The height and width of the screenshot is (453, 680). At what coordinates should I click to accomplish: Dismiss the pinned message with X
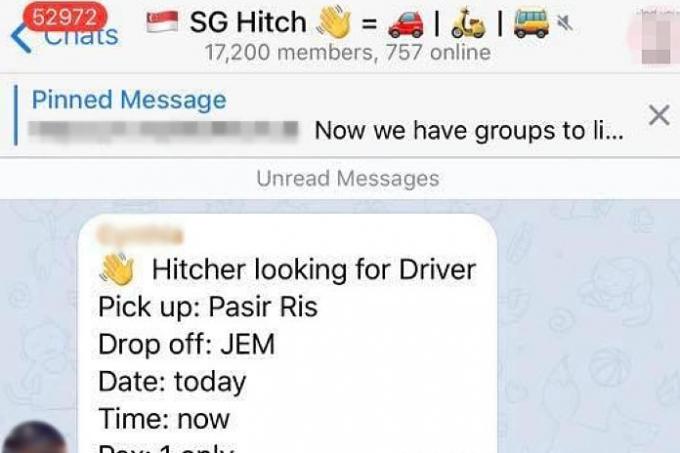[660, 115]
